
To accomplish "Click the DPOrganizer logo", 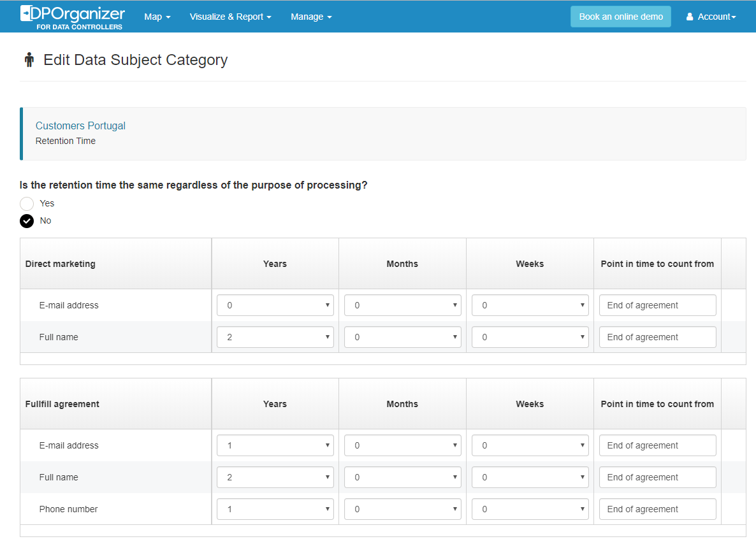I will tap(72, 17).
